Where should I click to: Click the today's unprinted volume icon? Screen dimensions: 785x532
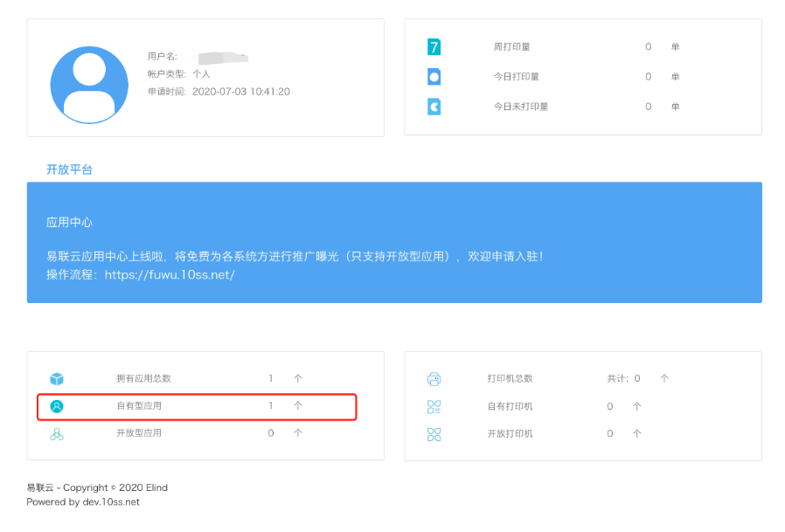pyautogui.click(x=434, y=107)
